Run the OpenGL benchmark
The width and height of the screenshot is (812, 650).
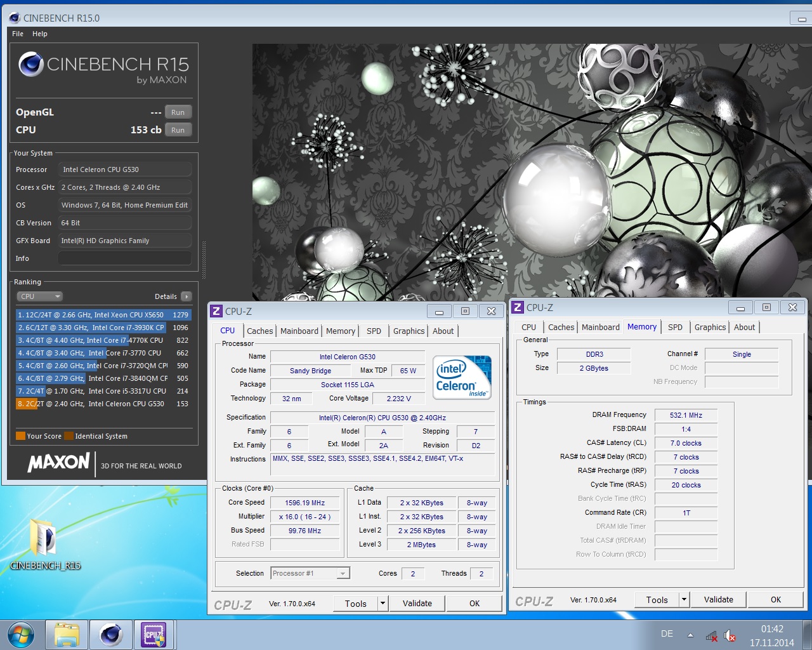pos(178,112)
